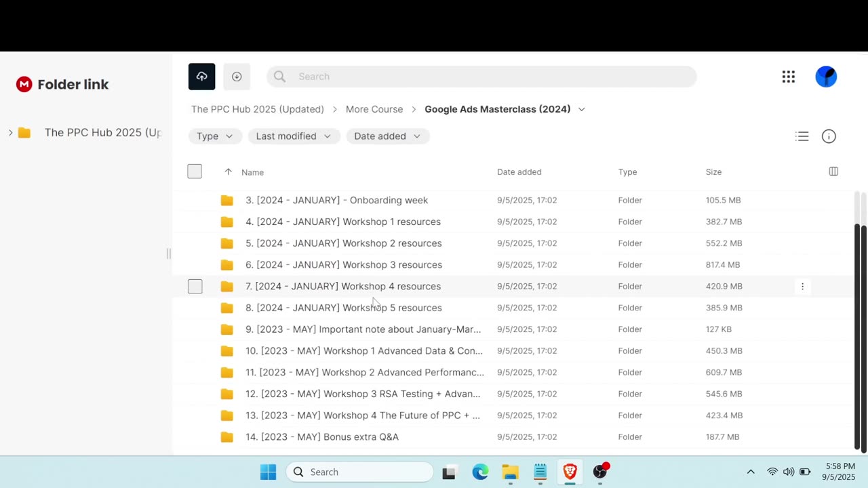The width and height of the screenshot is (868, 488).
Task: Sort by Type column header
Action: [x=627, y=172]
